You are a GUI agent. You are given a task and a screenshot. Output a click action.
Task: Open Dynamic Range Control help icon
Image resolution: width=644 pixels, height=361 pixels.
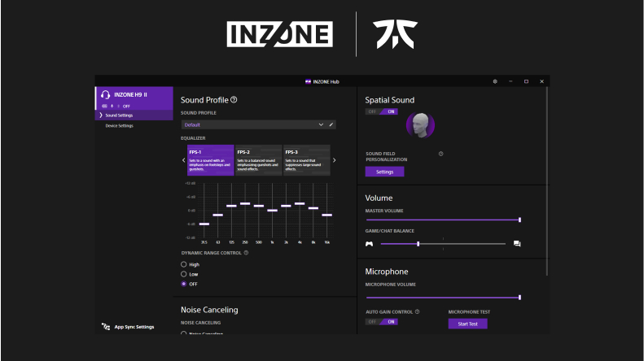tap(246, 253)
